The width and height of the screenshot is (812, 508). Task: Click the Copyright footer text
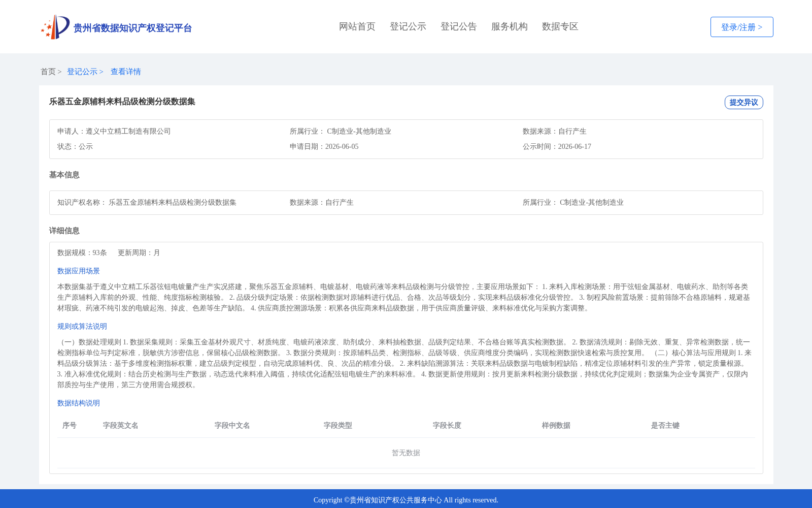(x=406, y=500)
